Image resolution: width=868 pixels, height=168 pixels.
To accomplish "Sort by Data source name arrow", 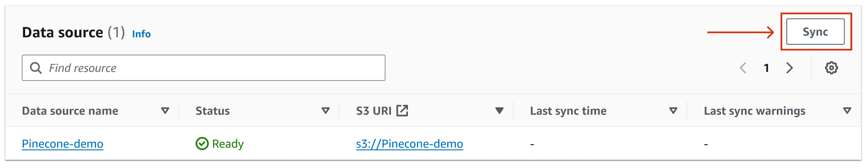I will coord(165,111).
